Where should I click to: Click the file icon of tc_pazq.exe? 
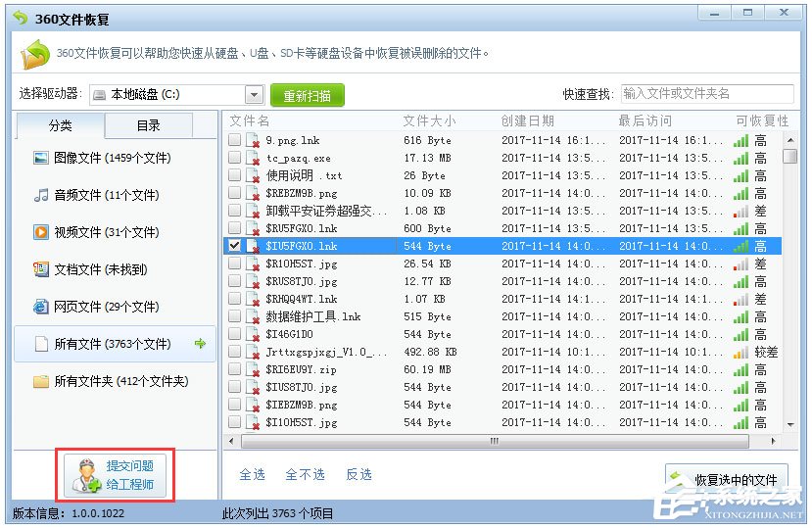click(253, 158)
